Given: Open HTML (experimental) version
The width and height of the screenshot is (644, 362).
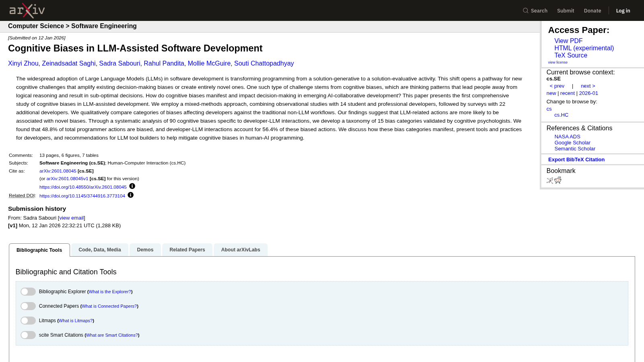Looking at the screenshot, I should 584,48.
